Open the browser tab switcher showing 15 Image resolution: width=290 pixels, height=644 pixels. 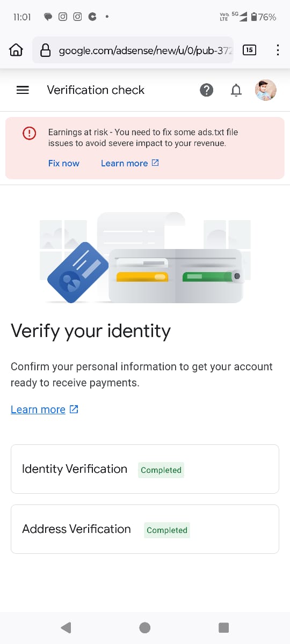(x=249, y=50)
